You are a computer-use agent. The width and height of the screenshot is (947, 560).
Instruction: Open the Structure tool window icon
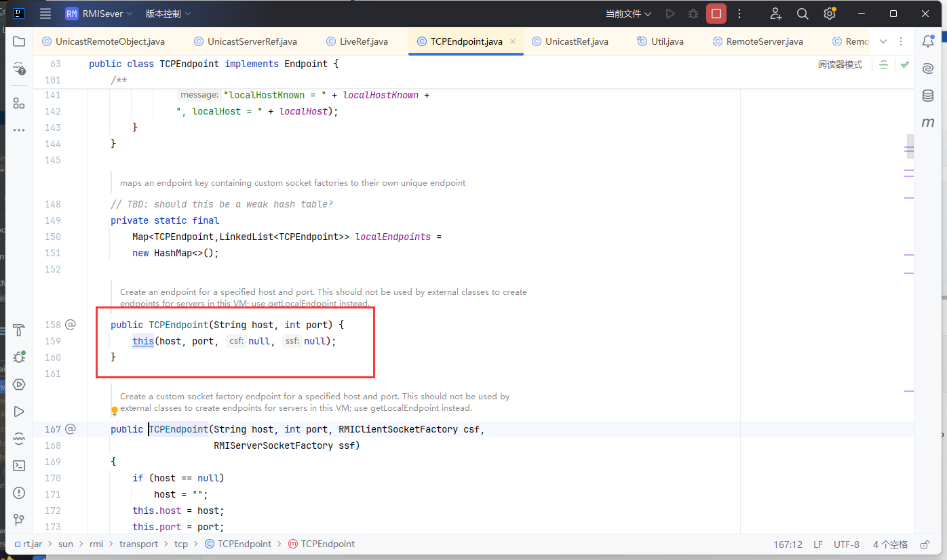pyautogui.click(x=19, y=103)
